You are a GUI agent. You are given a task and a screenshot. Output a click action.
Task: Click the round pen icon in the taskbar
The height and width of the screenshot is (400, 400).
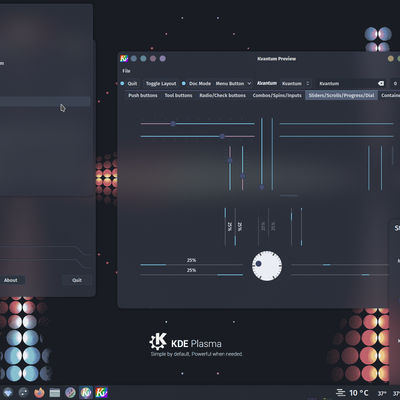point(70,392)
